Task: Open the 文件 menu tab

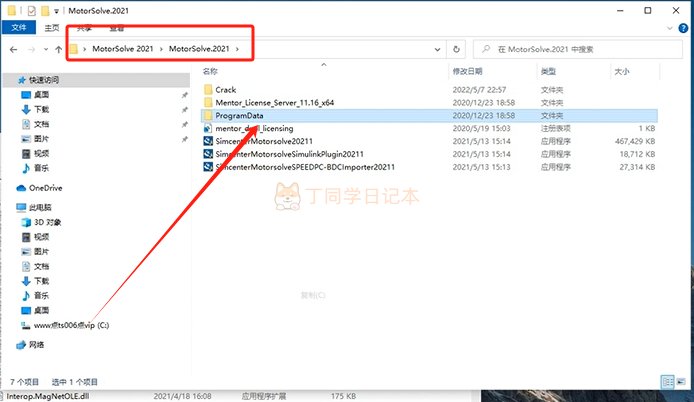Action: tap(19, 27)
